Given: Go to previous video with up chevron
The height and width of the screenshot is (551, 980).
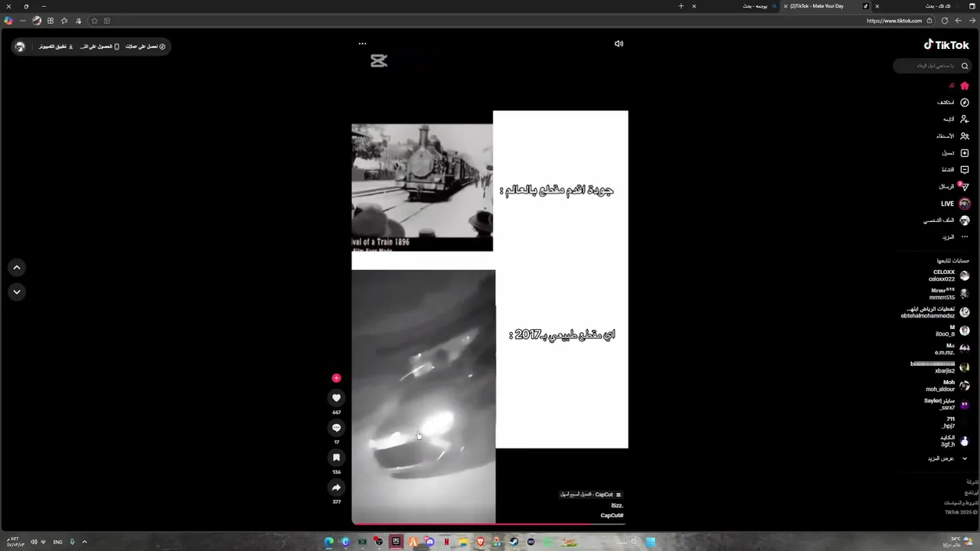Looking at the screenshot, I should (x=17, y=267).
